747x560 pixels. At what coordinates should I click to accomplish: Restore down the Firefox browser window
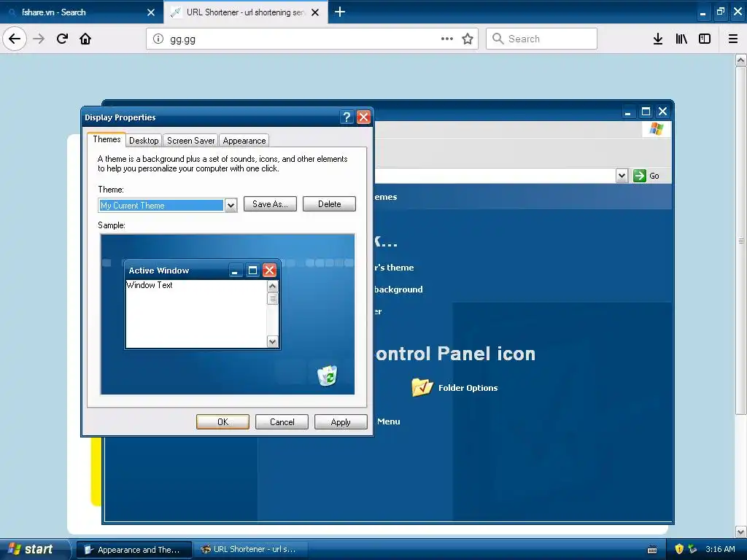(x=720, y=12)
